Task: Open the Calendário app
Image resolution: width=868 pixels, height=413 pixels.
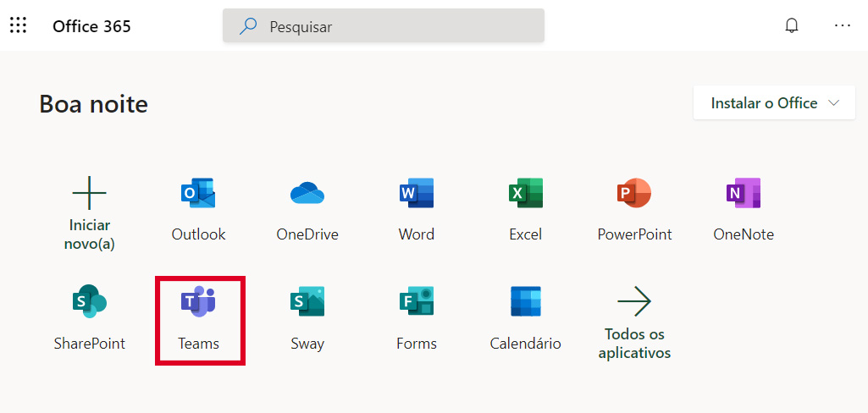Action: pyautogui.click(x=525, y=302)
